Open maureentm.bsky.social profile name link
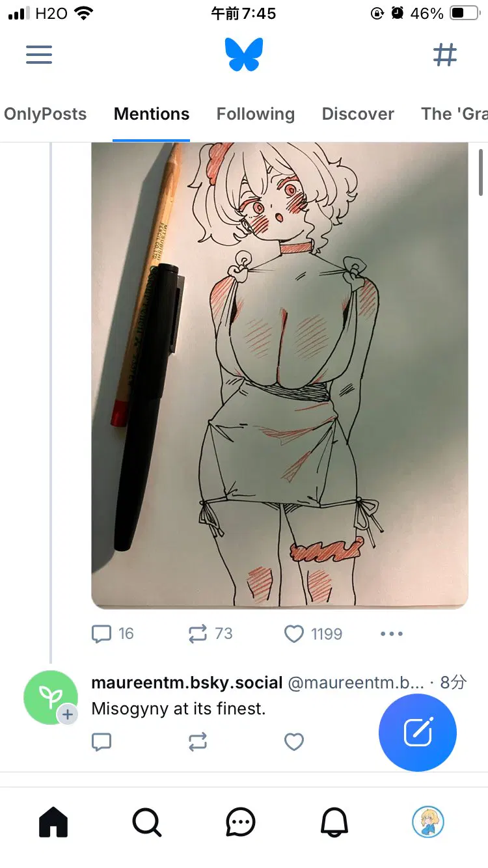The width and height of the screenshot is (488, 868). pos(187,683)
